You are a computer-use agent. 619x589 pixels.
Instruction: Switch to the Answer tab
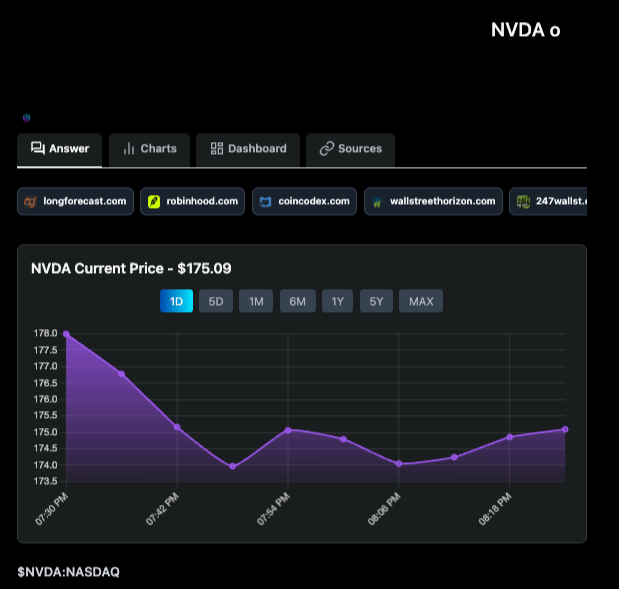click(x=60, y=149)
